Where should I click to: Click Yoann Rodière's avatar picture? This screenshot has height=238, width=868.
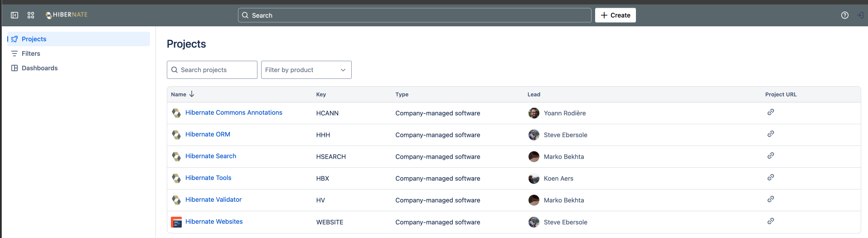(x=533, y=113)
